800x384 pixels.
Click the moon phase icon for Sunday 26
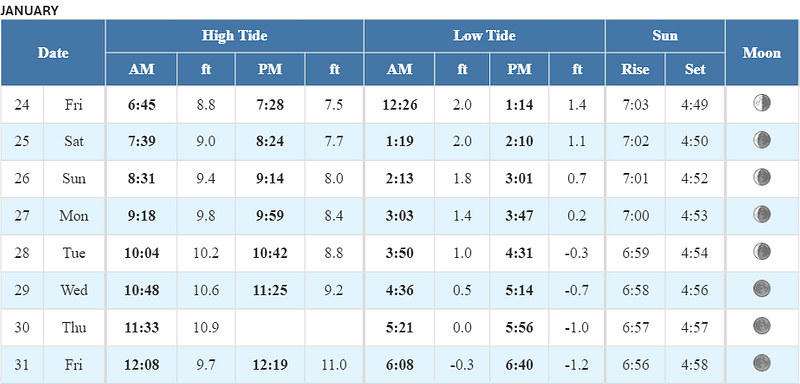coord(762,177)
